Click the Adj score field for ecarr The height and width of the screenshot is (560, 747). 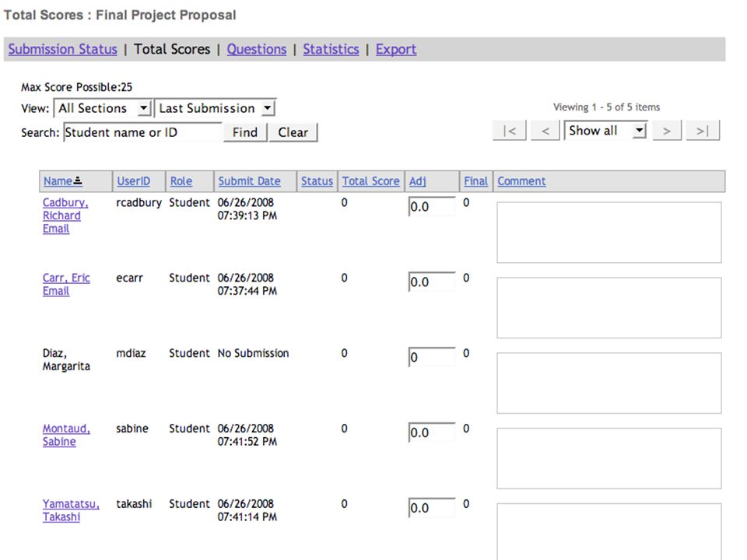point(432,282)
